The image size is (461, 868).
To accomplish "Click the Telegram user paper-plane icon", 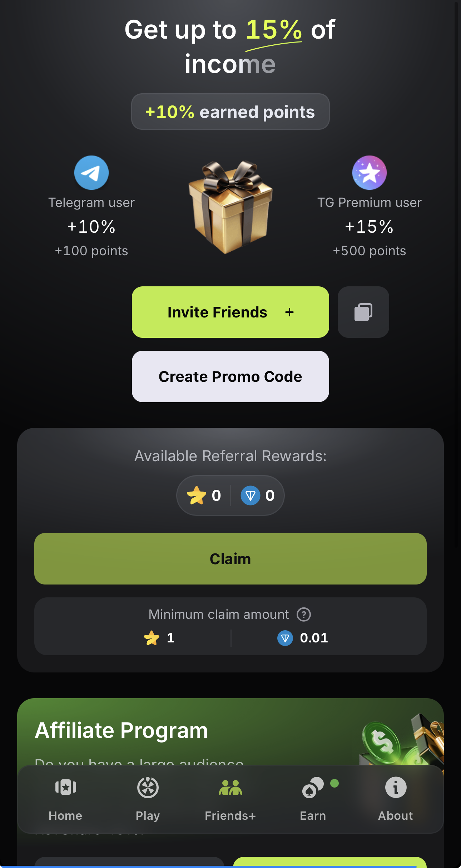I will 91,173.
